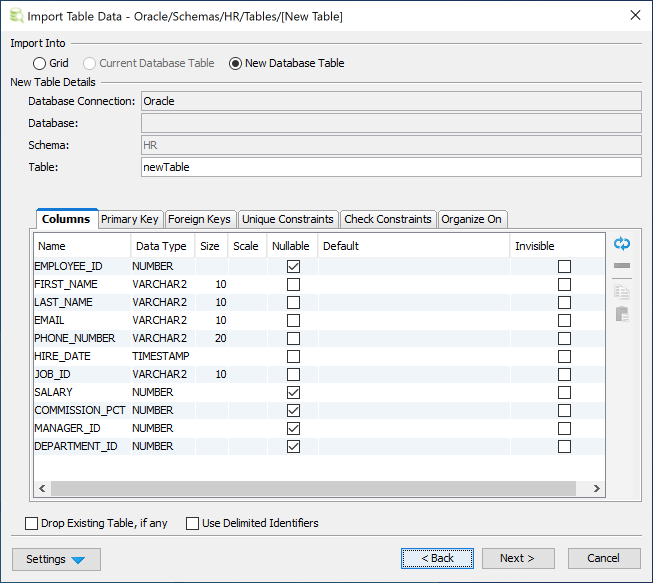Viewport: 653px width, 583px height.
Task: Open the Settings dropdown menu
Action: coord(56,559)
